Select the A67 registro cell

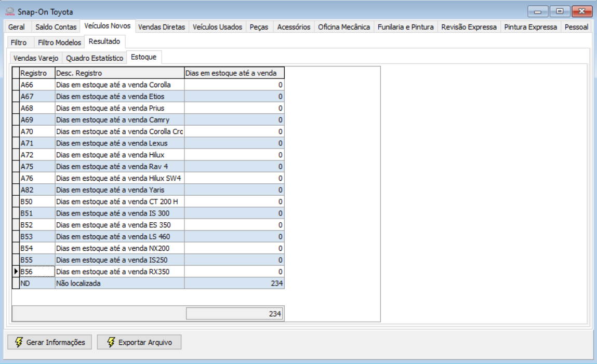37,96
